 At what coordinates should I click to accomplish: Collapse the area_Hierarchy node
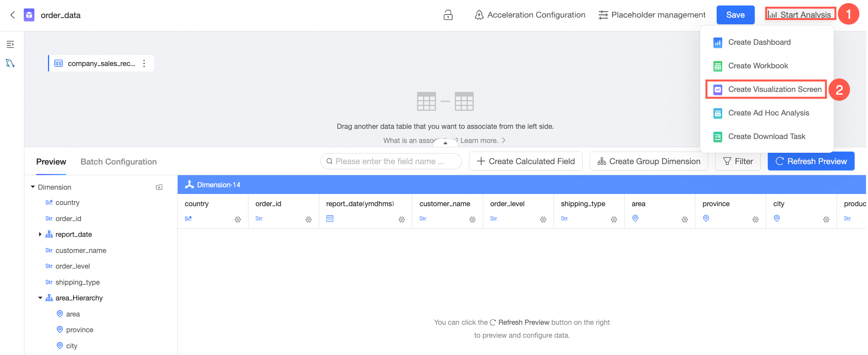(40, 298)
